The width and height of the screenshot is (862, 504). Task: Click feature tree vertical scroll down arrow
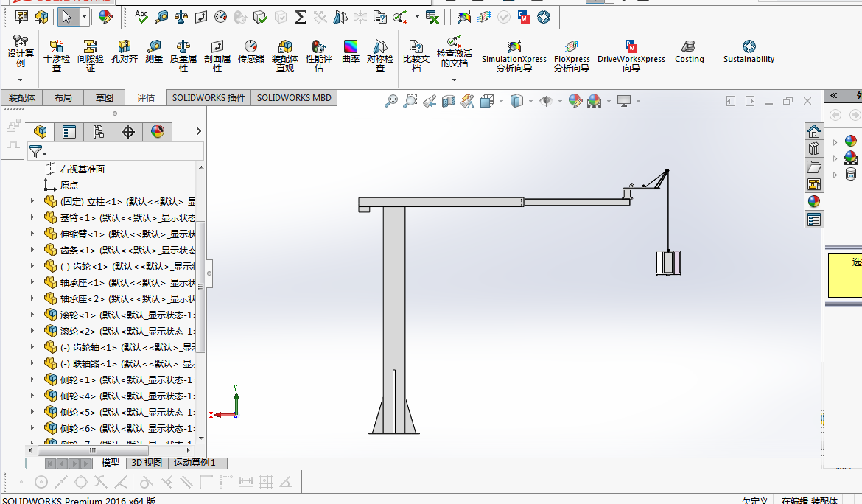pos(200,438)
